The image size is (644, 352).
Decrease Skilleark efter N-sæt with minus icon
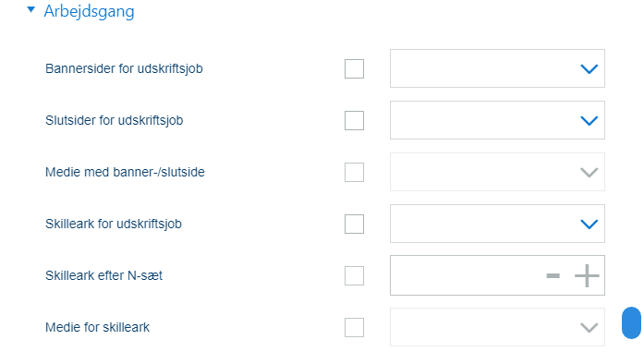(553, 275)
